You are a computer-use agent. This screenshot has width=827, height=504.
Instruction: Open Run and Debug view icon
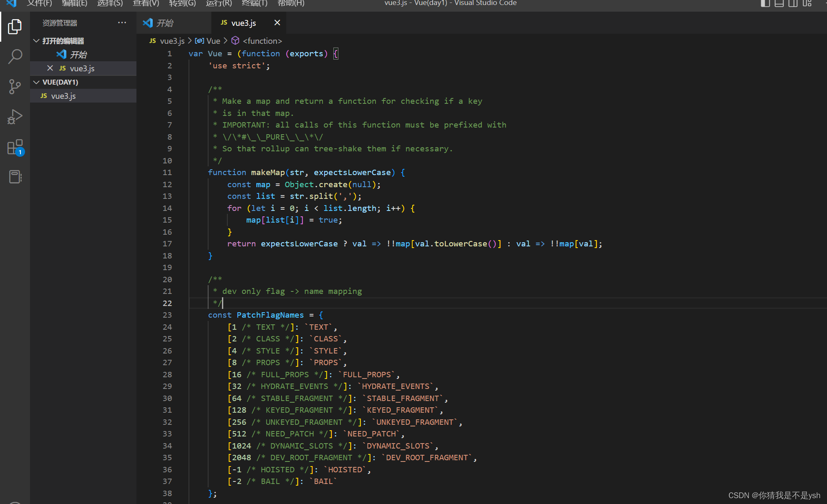pos(15,117)
